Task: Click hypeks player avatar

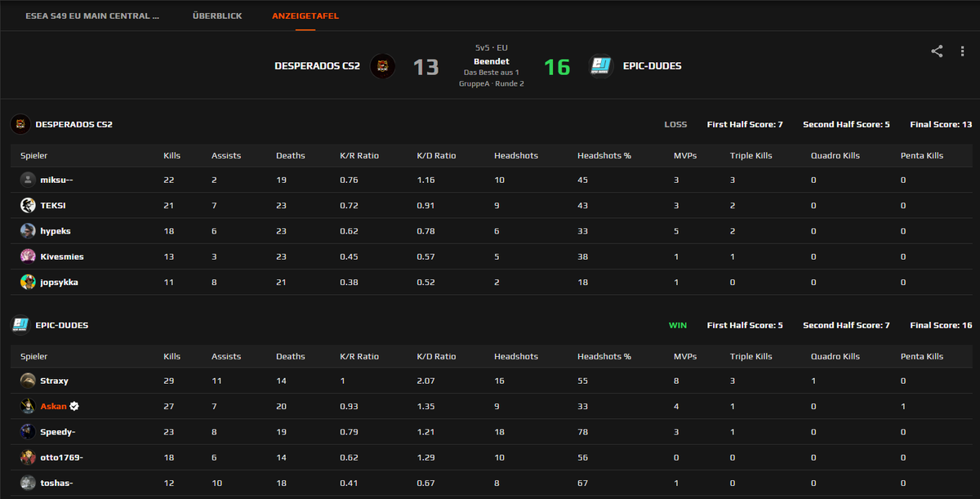Action: point(28,231)
